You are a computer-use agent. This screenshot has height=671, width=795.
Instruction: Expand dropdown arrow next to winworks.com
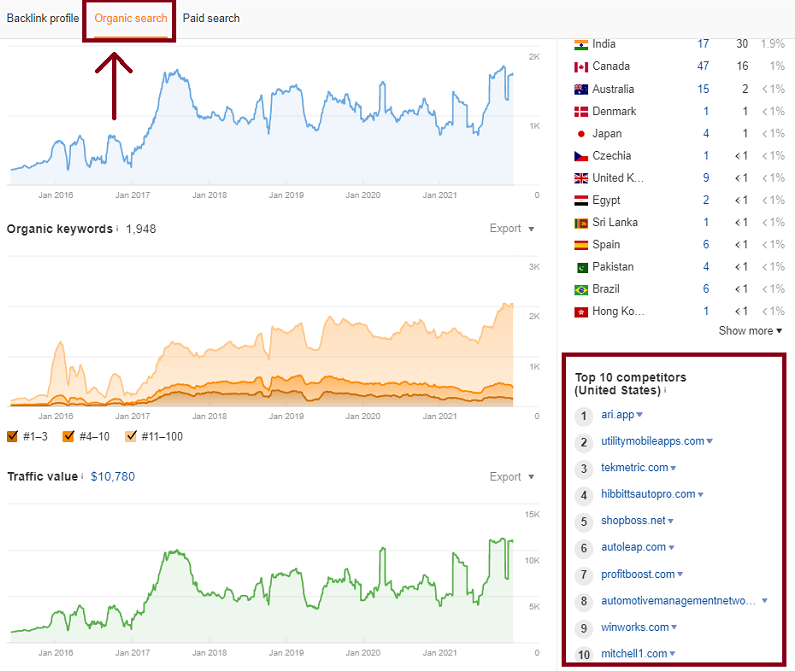tap(674, 627)
